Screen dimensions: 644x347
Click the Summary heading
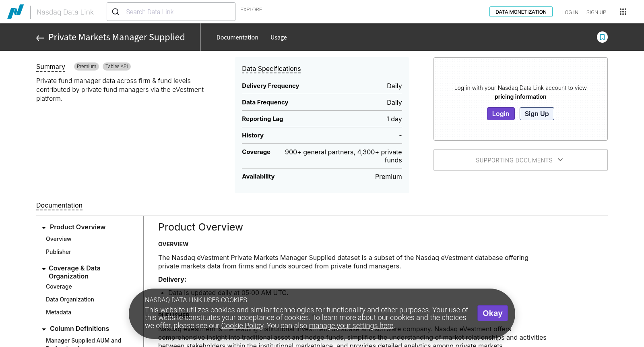(x=51, y=66)
